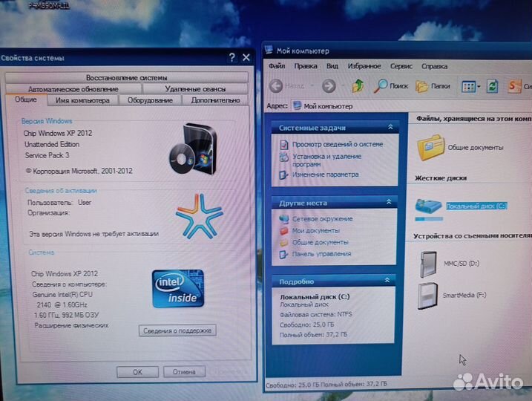This screenshot has height=401, width=532.
Task: Open the Правка menu
Action: click(x=306, y=66)
